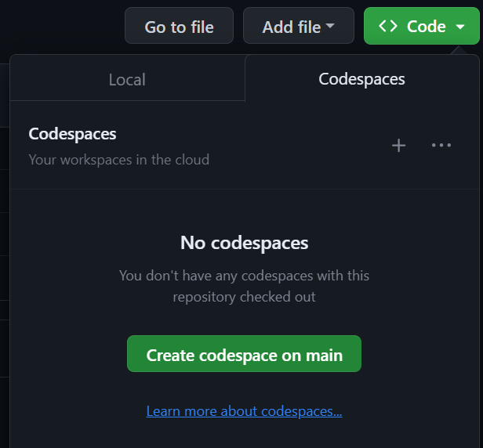The height and width of the screenshot is (448, 483).
Task: Switch to the Local tab
Action: [127, 79]
